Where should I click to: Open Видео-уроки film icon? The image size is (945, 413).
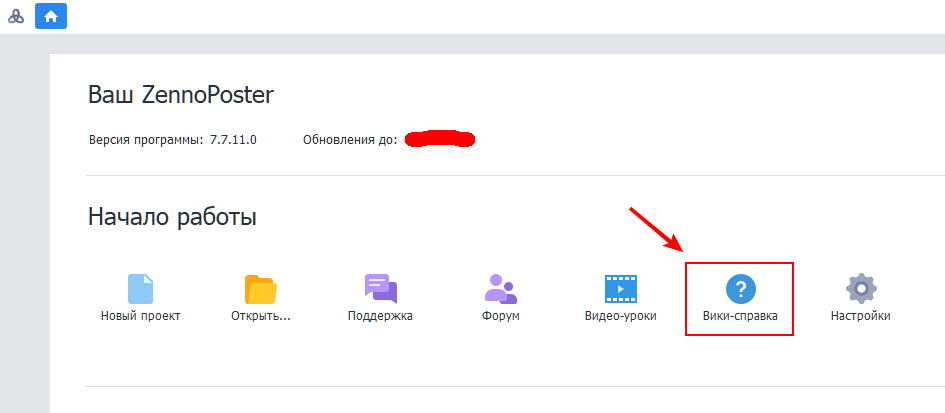pos(621,289)
